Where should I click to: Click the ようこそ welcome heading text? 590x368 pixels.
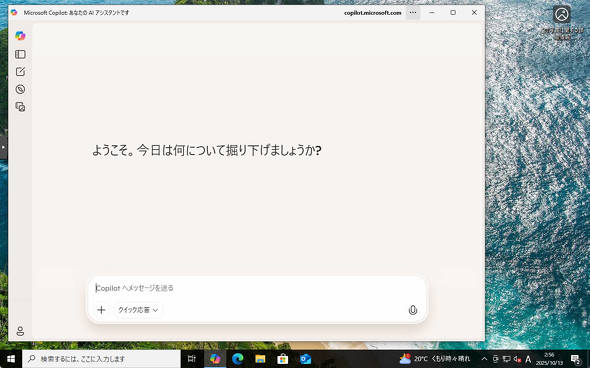(x=207, y=151)
